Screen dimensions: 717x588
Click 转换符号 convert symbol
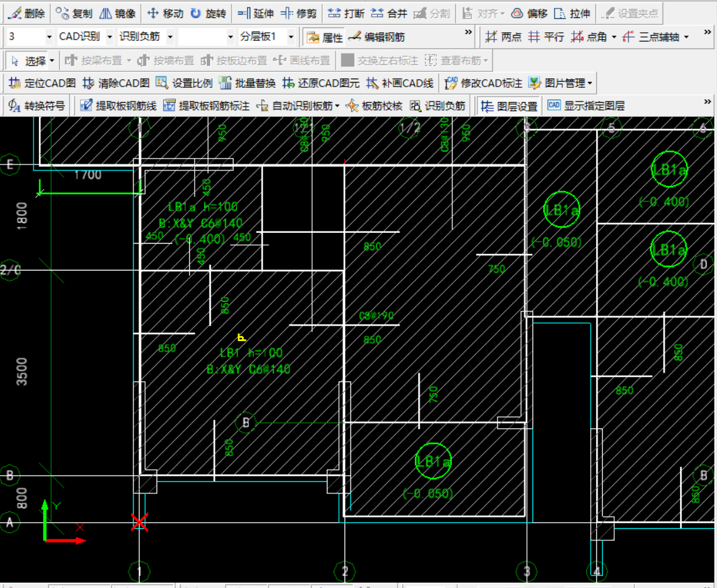coord(36,105)
